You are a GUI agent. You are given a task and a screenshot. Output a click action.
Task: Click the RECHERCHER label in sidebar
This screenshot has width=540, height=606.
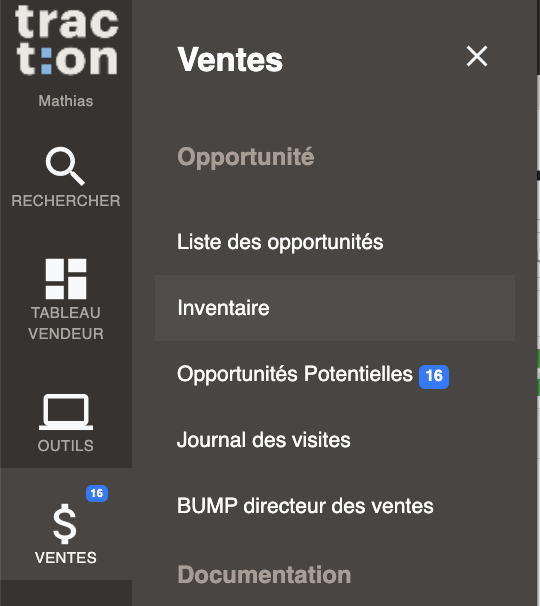coord(66,201)
